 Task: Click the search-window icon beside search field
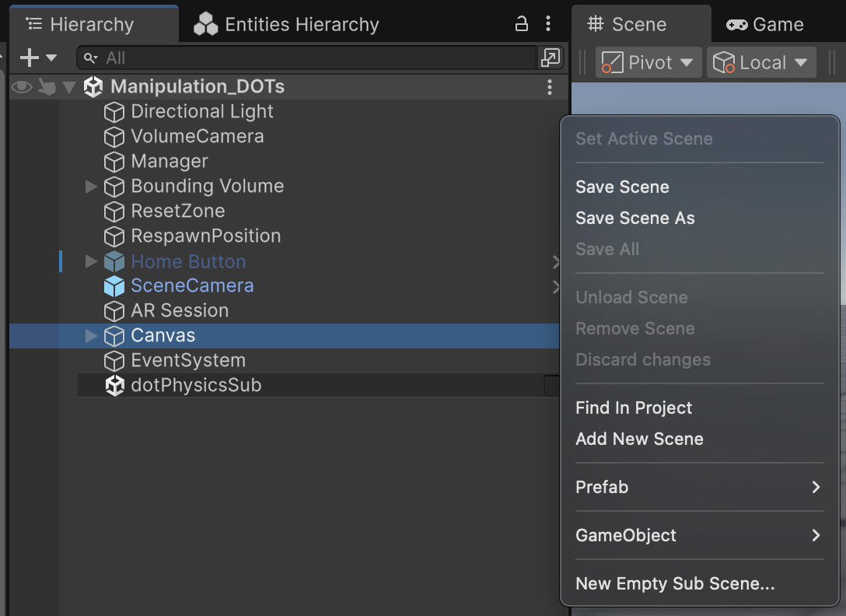click(550, 57)
